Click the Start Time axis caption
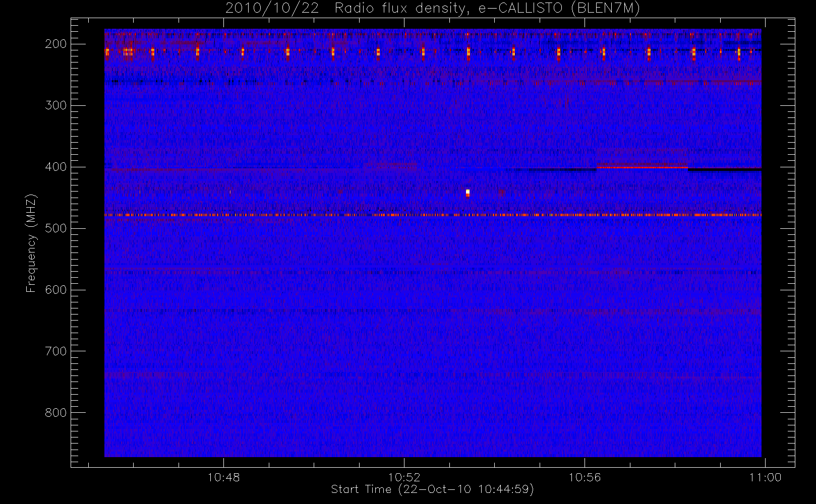 point(432,489)
